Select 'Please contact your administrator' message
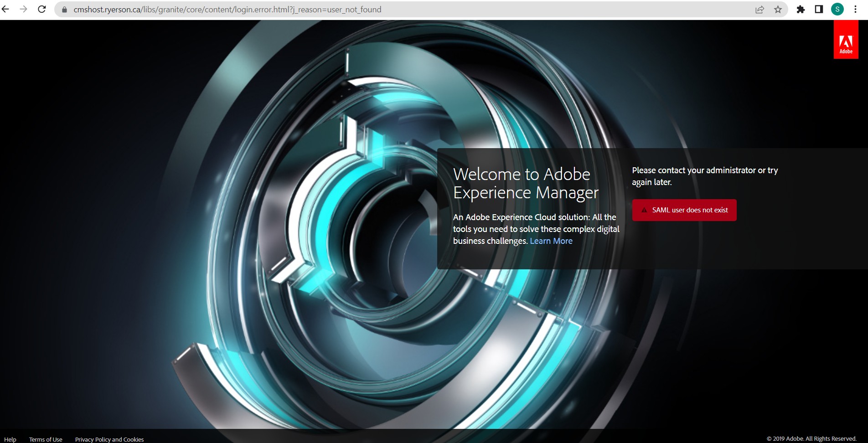The height and width of the screenshot is (443, 868). tap(705, 176)
